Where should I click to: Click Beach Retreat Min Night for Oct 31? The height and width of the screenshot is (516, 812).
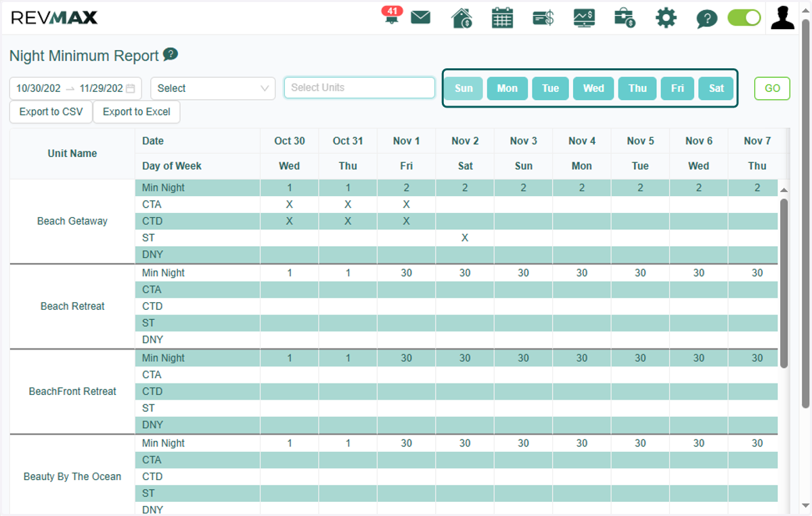[348, 273]
